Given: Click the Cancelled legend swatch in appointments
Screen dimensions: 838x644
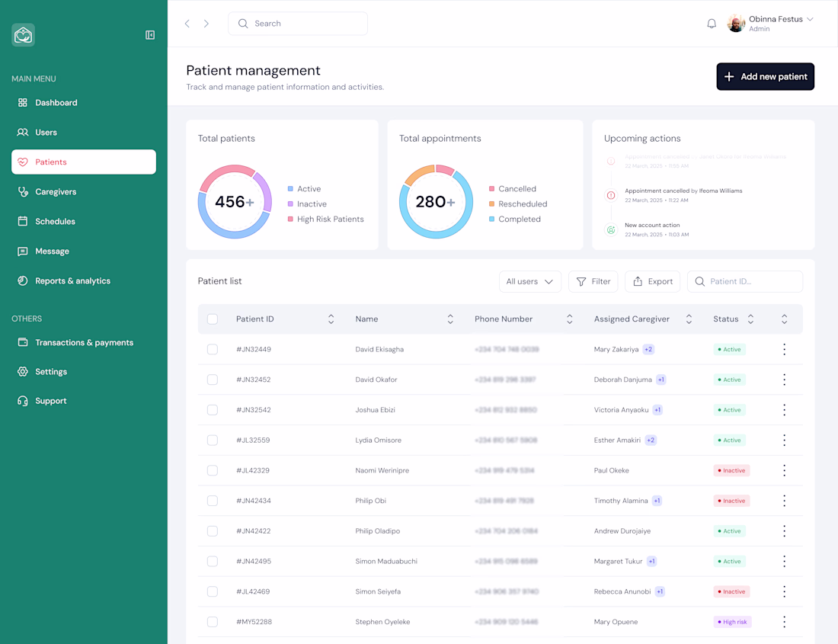Looking at the screenshot, I should coord(491,189).
